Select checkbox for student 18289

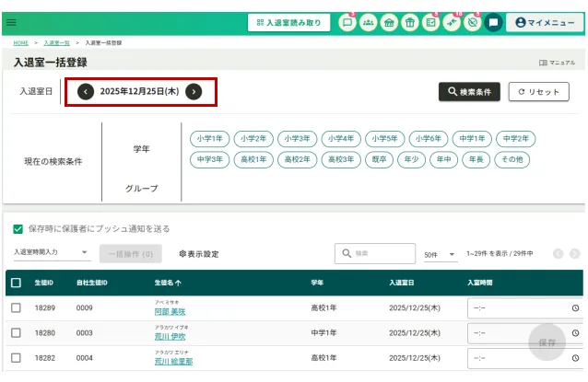pyautogui.click(x=16, y=307)
